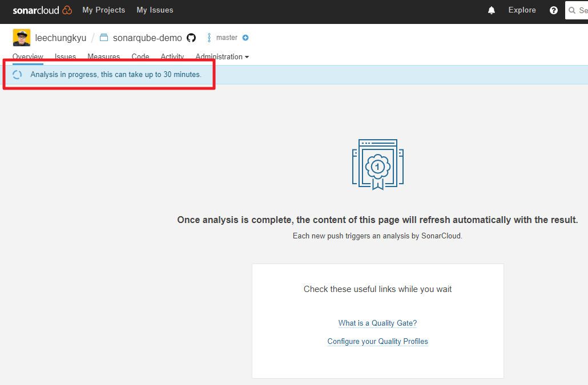Open 'Configure your Quality Profiles' link
588x385 pixels.
coord(377,341)
